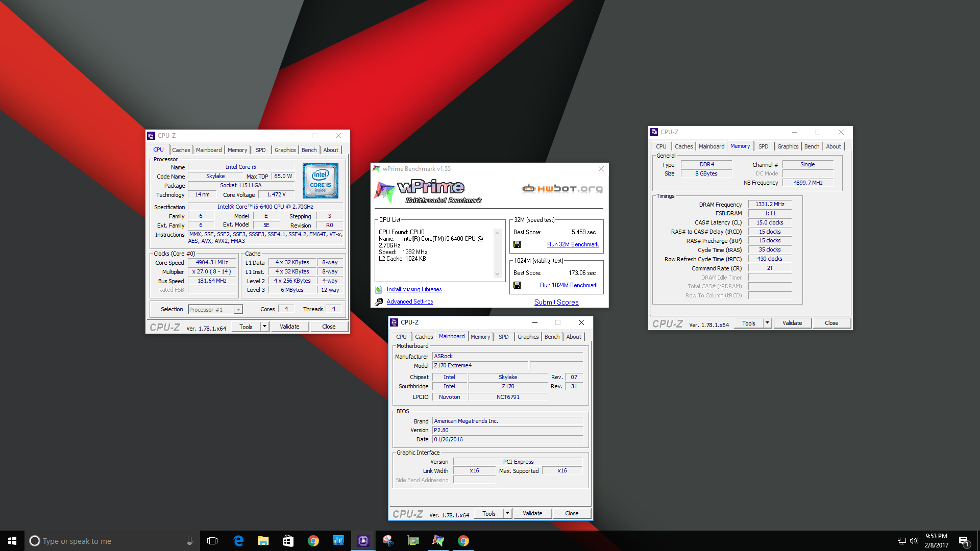The image size is (980, 551).
Task: Open Graphics tab in CPU-Z Memory window
Action: (788, 146)
